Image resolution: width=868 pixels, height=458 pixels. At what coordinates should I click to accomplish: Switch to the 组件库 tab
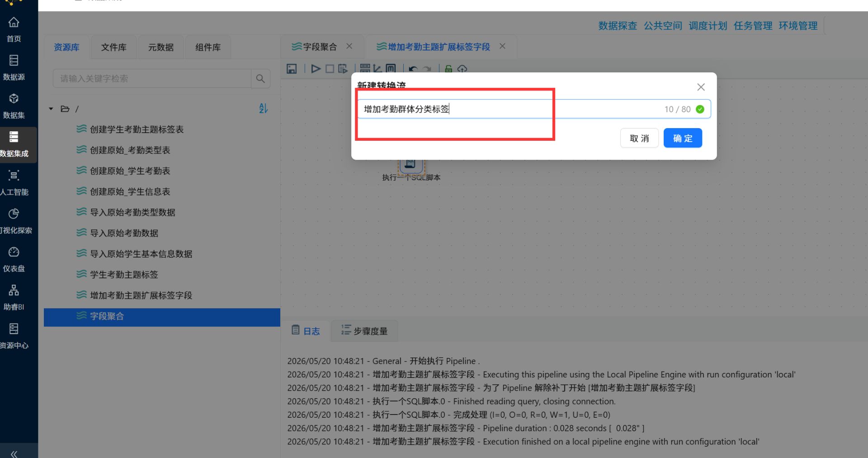pyautogui.click(x=208, y=47)
